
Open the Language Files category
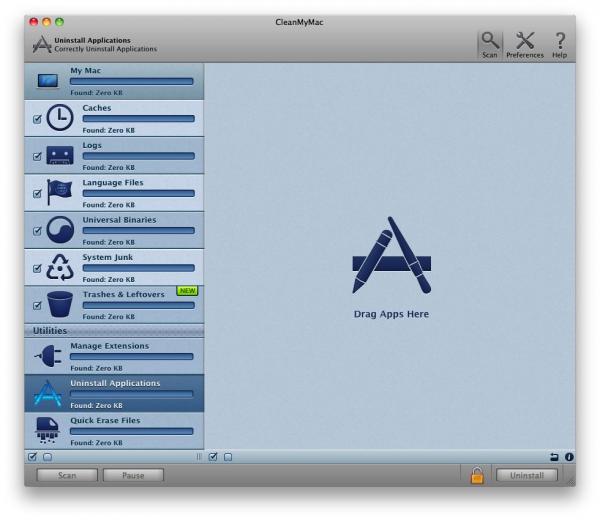click(x=114, y=193)
